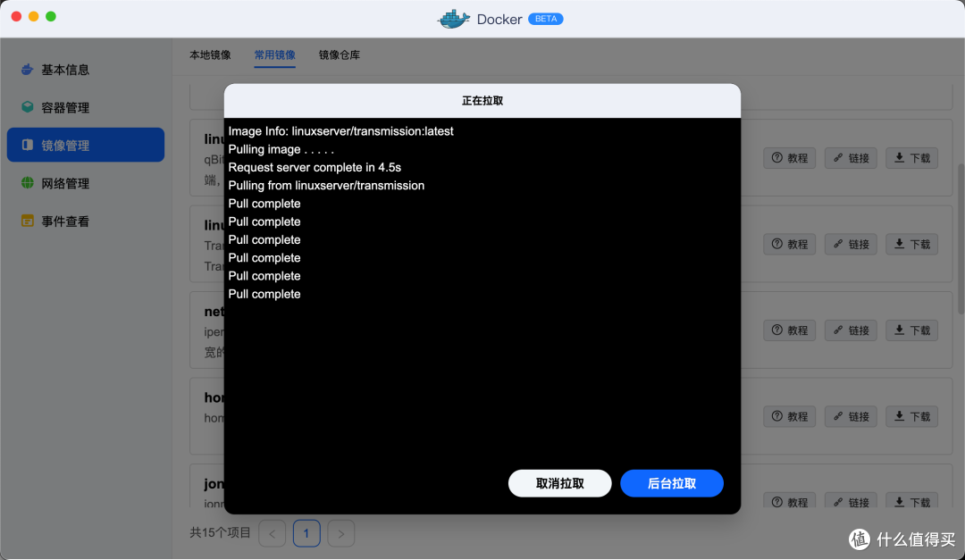Switch to the 镜像仓库 tab

pos(340,54)
